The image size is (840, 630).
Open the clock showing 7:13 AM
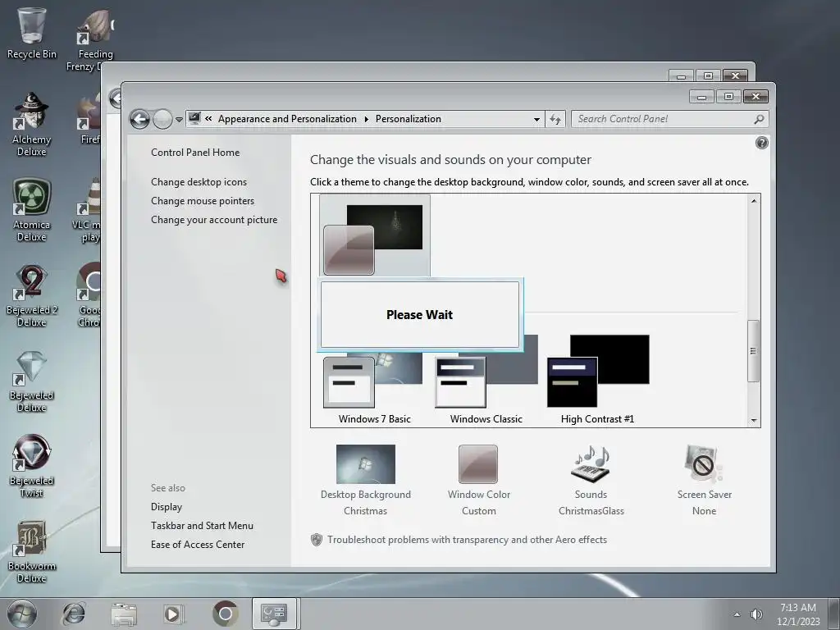pyautogui.click(x=798, y=614)
